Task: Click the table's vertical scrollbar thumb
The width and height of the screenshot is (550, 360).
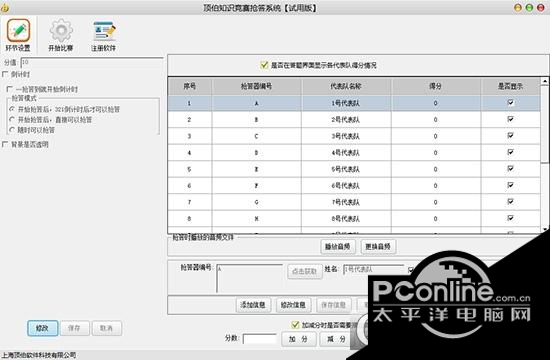Action: click(x=545, y=123)
